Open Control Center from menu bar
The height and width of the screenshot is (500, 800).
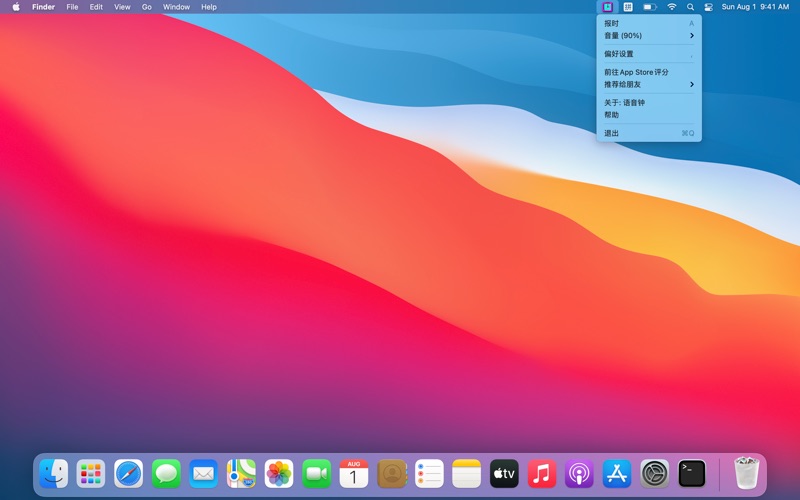pos(708,7)
